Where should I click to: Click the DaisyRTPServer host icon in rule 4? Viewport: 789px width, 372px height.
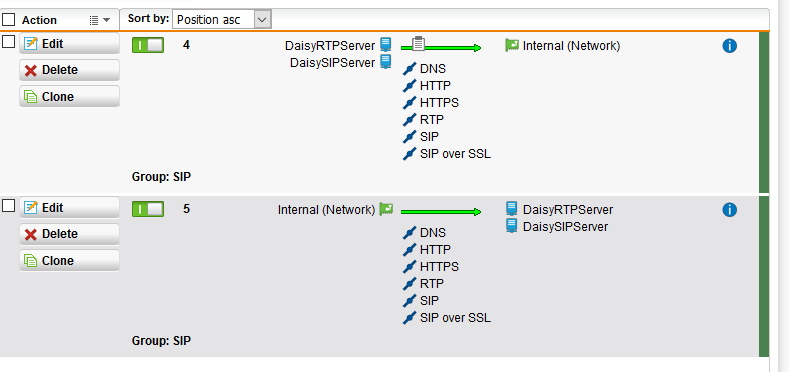click(385, 45)
